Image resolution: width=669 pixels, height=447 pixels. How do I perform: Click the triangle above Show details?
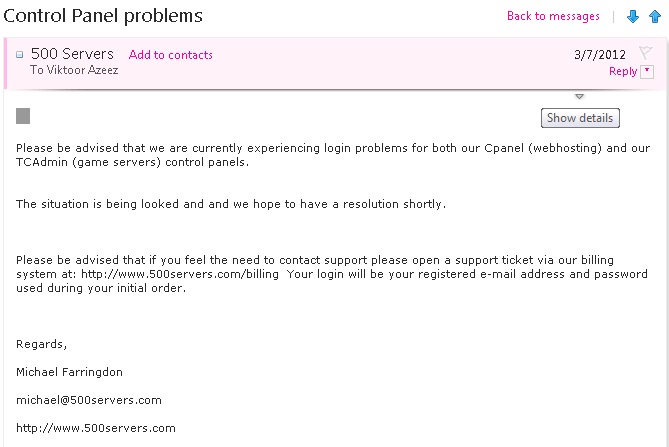point(579,97)
